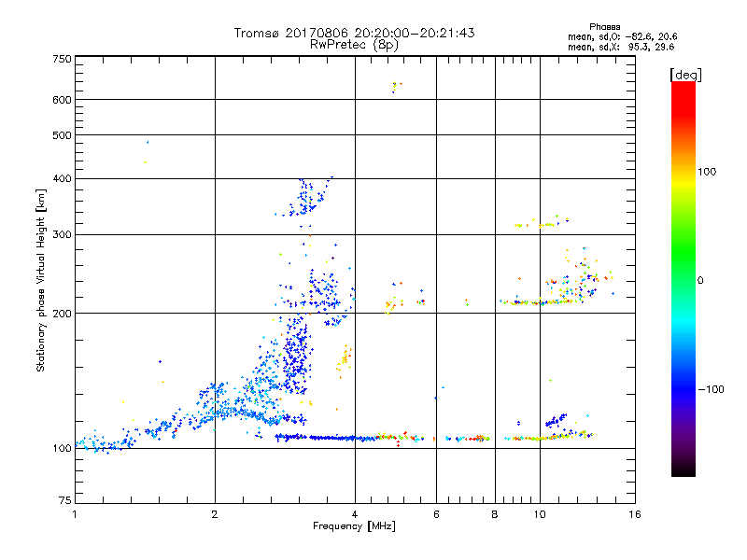Click the x-axis tick label '16'

[x=635, y=514]
